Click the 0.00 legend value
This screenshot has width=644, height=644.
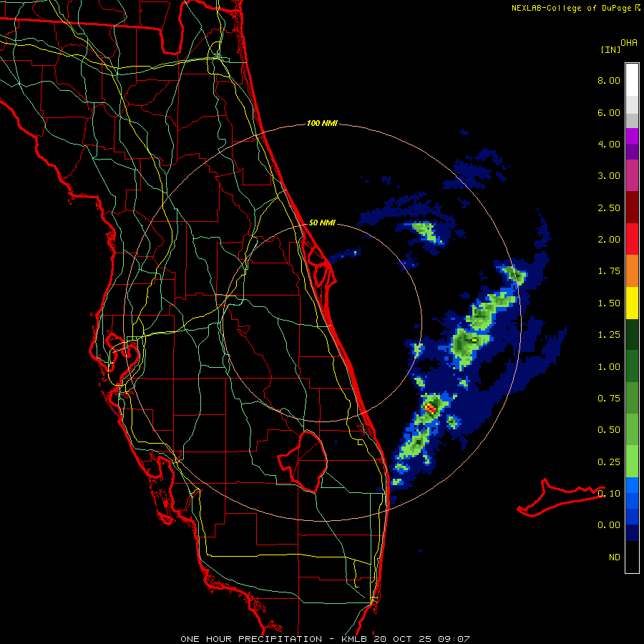click(x=609, y=525)
